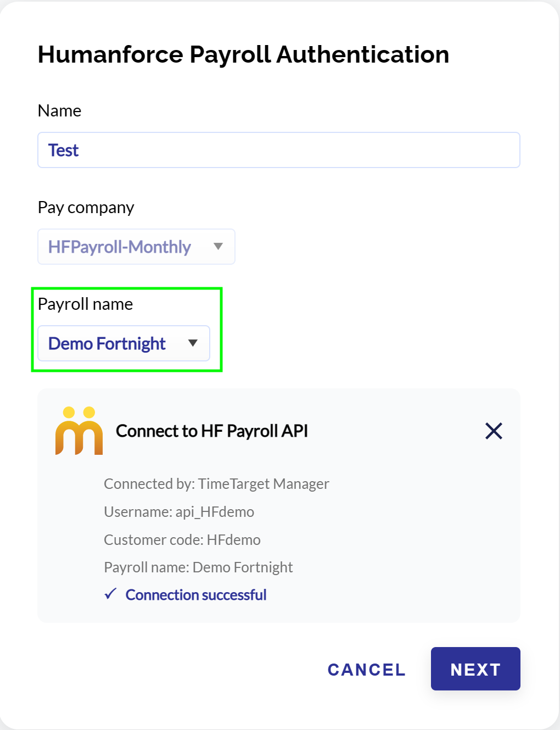
Task: Click the Username: api_HFdemo detail line
Action: (x=179, y=511)
